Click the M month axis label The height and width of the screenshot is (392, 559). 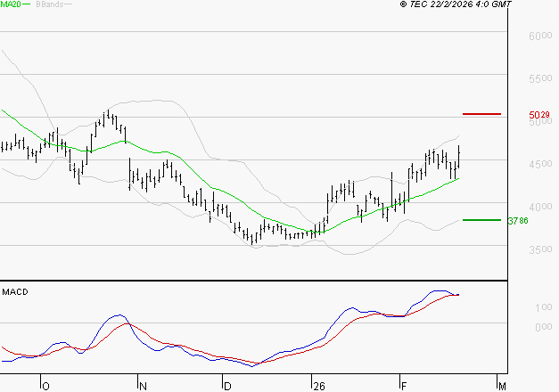tap(502, 387)
